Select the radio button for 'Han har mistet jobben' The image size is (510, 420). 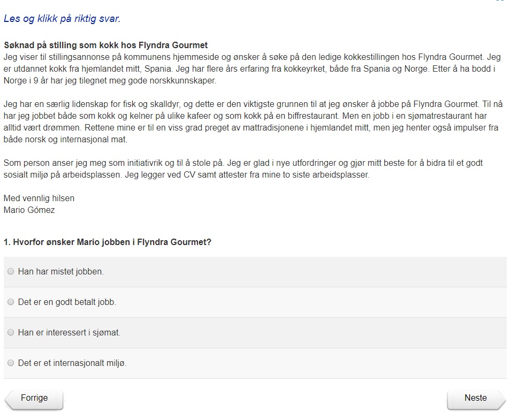(x=11, y=272)
